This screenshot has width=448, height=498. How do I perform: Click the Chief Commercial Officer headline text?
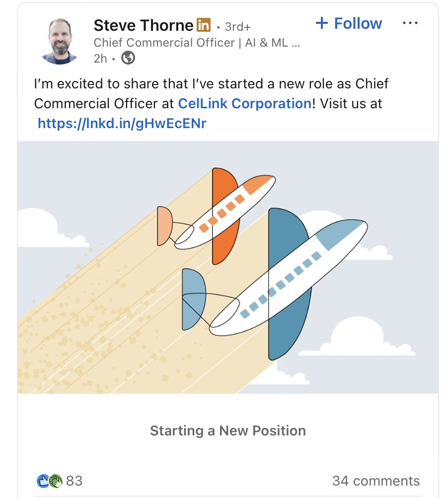tap(197, 43)
